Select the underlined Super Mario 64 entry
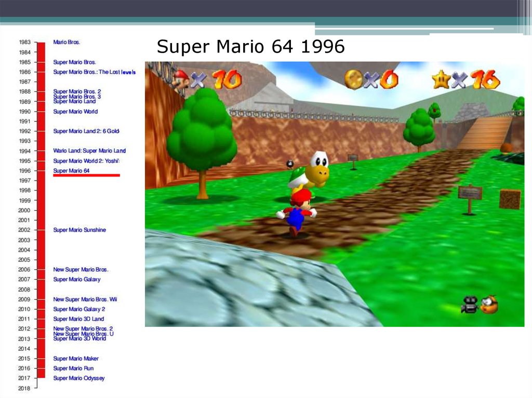The image size is (532, 398). coord(71,171)
